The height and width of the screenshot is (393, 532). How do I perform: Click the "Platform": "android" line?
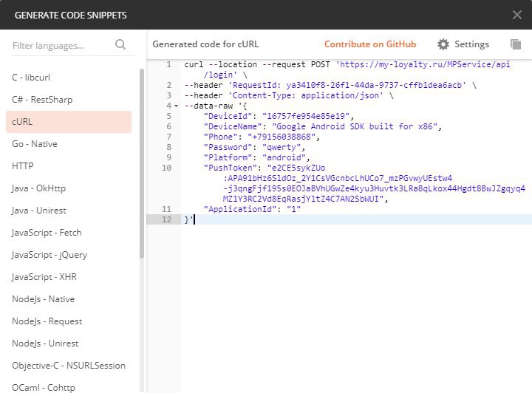click(x=256, y=157)
